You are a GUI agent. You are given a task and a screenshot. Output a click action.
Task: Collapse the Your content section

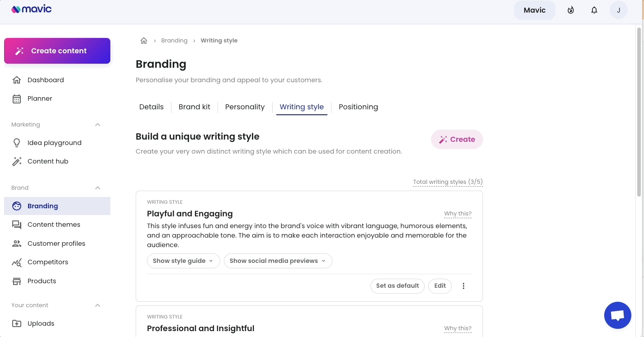98,305
